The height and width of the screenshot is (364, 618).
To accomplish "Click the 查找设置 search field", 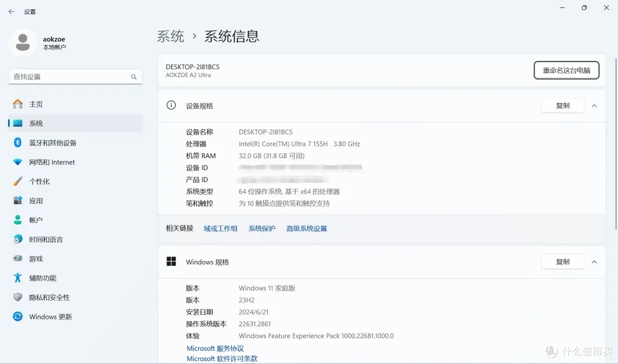I will 76,77.
